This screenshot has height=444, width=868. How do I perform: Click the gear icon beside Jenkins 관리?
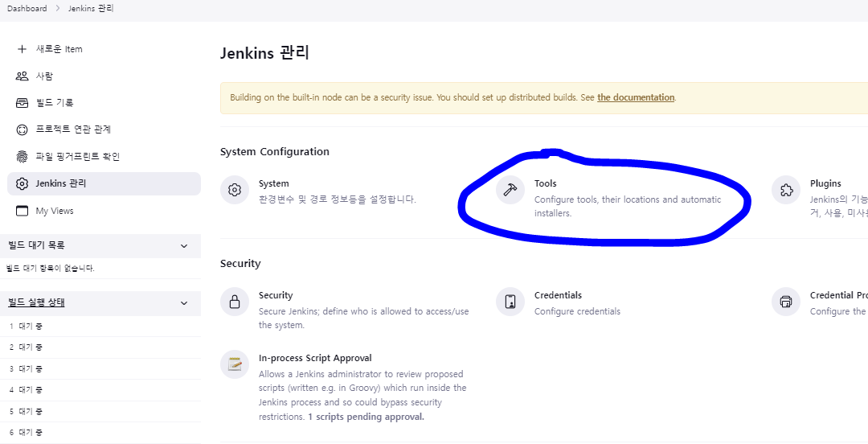click(x=22, y=183)
